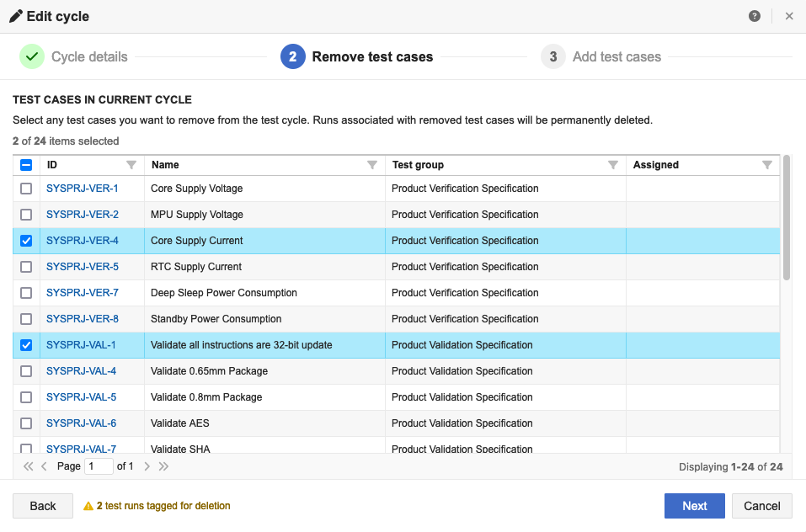Screen dimensions: 806x532
Task: Uncheck the SYSPRJ-VAL-1 row checkbox
Action: pos(26,345)
